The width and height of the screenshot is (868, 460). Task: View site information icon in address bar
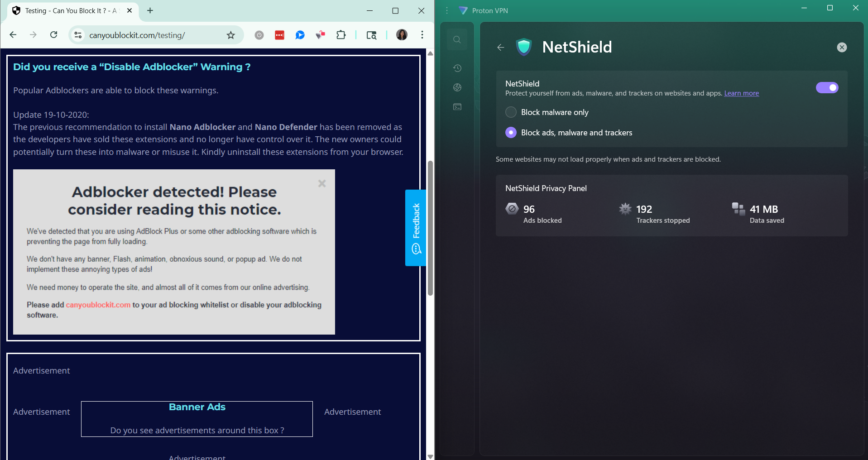(x=78, y=35)
